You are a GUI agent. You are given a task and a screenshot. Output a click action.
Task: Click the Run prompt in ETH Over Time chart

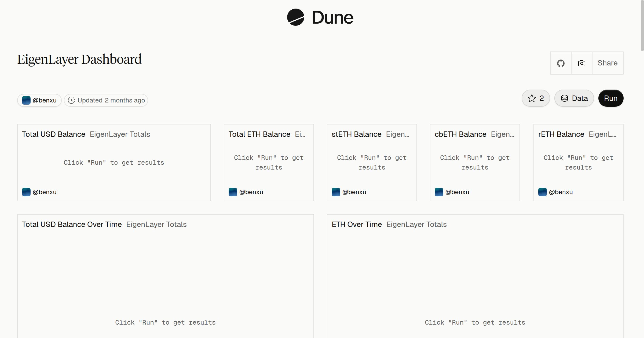tap(475, 322)
